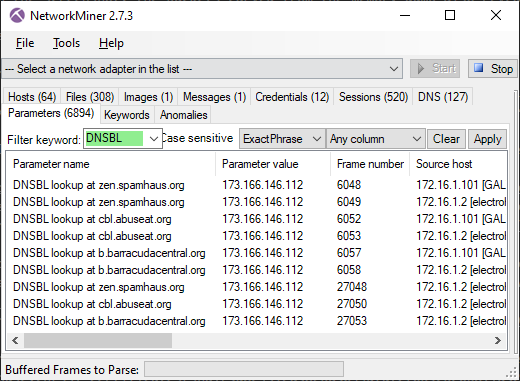Expand the network adapter selection dropdown
The width and height of the screenshot is (520, 381).
(x=394, y=69)
